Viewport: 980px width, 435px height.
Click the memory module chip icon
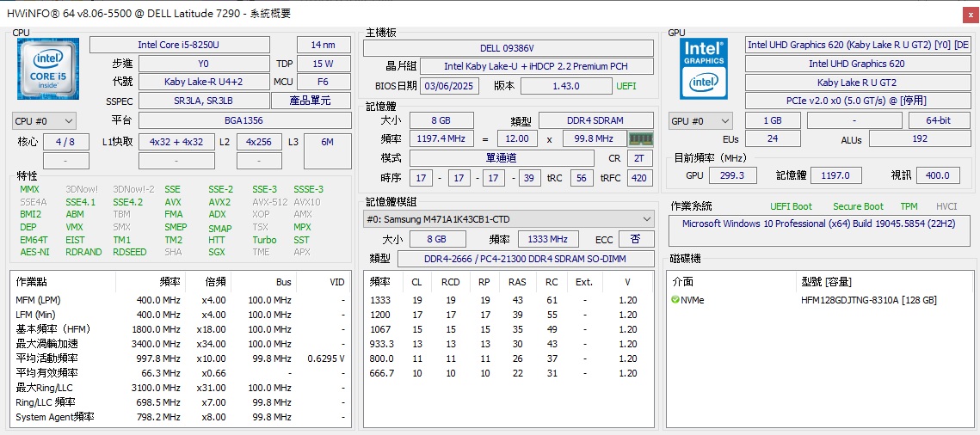(x=641, y=138)
